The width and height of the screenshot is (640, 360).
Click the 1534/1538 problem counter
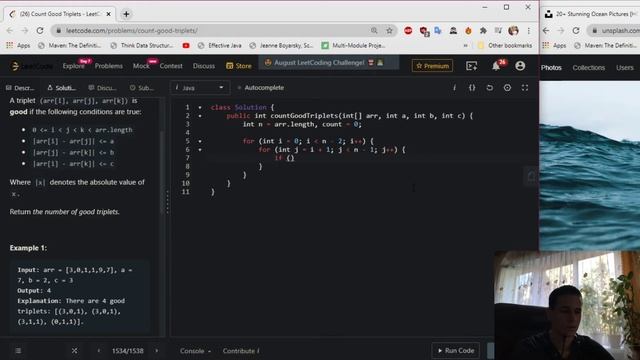128,351
